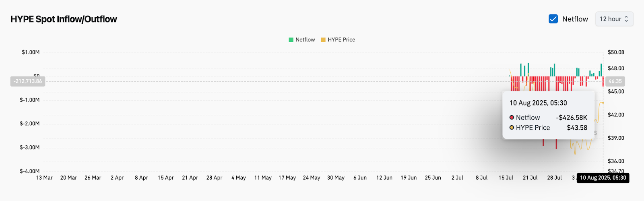
Task: Click the Netflow label beside the checkbox
Action: (x=575, y=19)
